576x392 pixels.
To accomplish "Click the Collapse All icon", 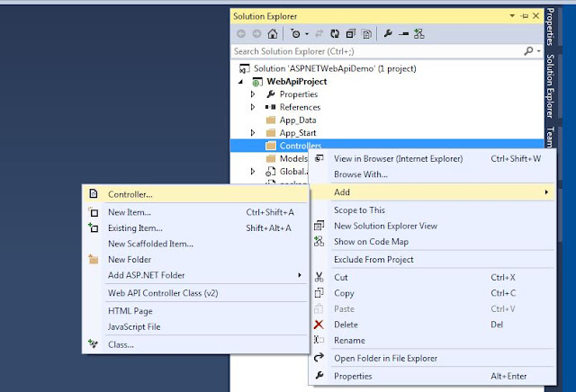I will pos(351,34).
